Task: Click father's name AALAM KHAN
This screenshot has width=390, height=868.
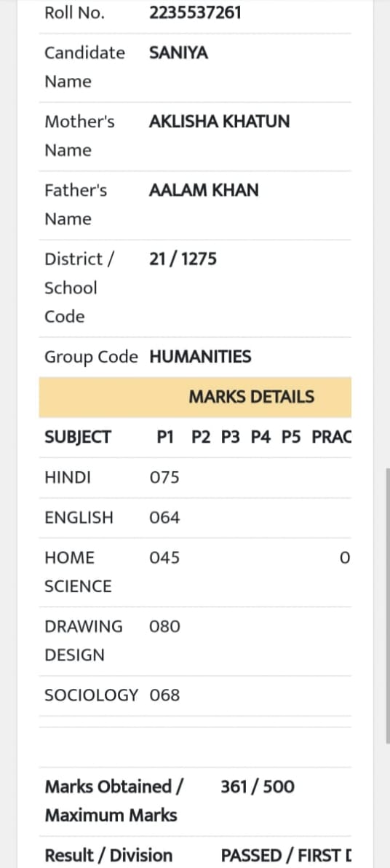Action: (204, 191)
